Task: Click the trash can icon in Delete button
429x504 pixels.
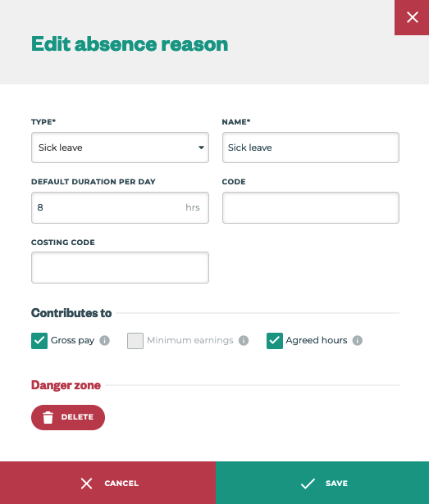Action: (x=48, y=417)
